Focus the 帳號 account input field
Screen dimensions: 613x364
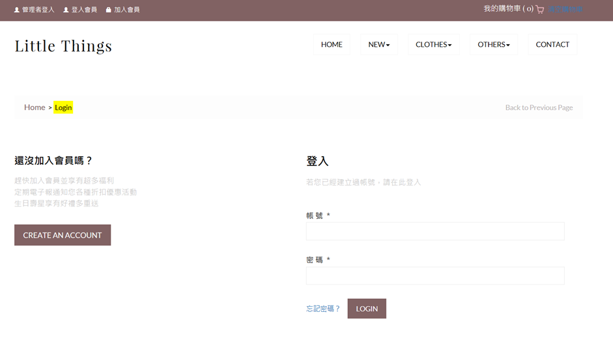(435, 231)
